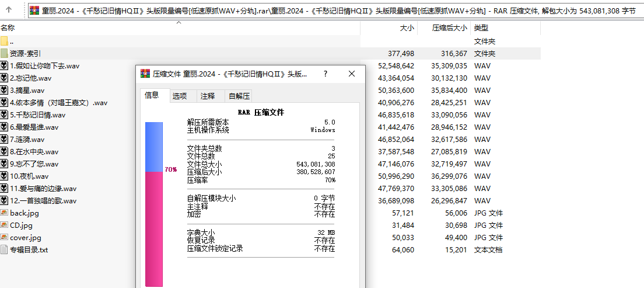Screen dimensions: 644x288
Task: Click the up one level arrow
Action: (x=9, y=10)
